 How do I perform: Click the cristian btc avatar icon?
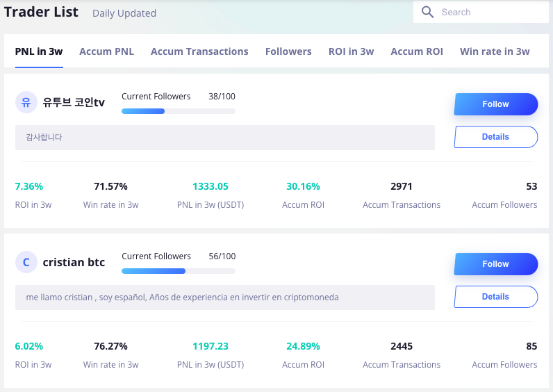point(26,262)
